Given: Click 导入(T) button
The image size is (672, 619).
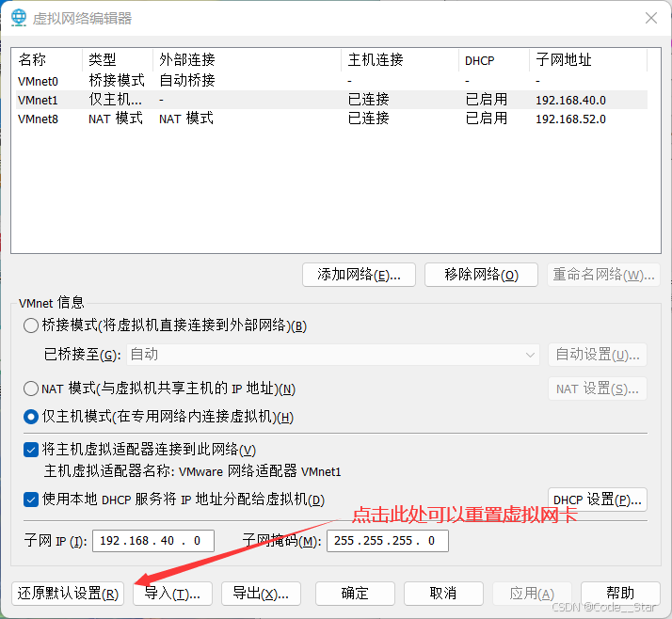Looking at the screenshot, I should (172, 594).
